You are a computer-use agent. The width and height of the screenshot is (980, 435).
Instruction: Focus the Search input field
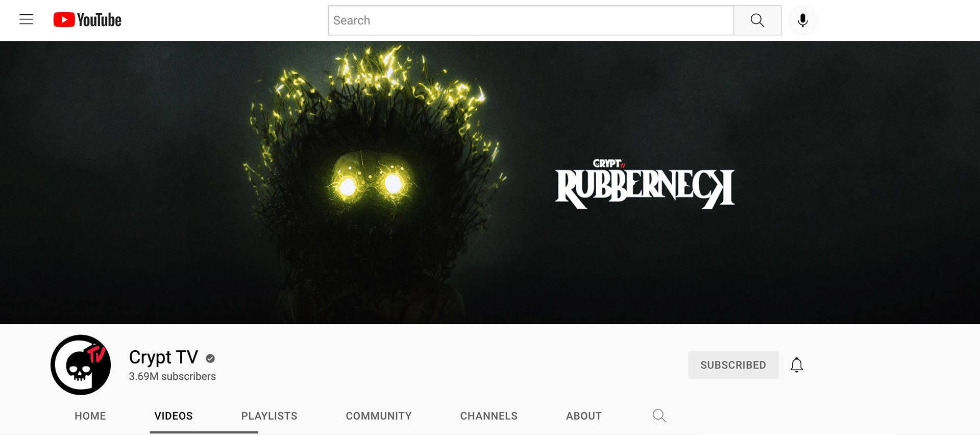pyautogui.click(x=531, y=20)
